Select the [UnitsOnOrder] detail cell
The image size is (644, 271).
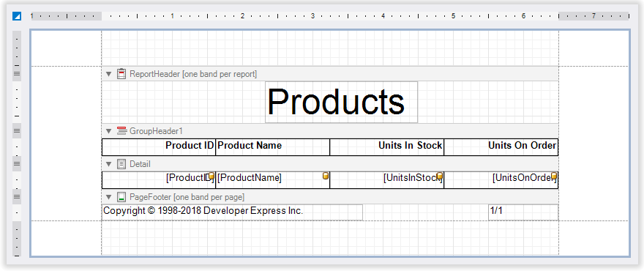point(501,180)
